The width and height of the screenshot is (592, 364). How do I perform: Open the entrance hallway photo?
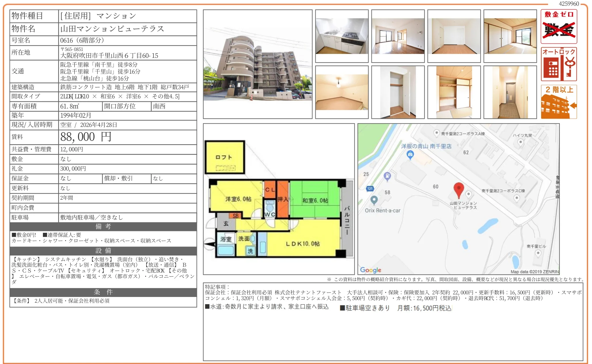[510, 92]
